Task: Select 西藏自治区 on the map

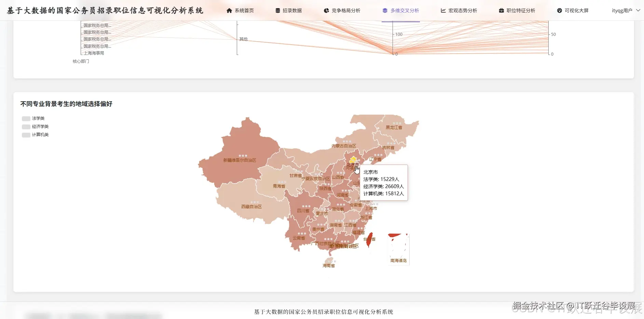Action: click(251, 206)
